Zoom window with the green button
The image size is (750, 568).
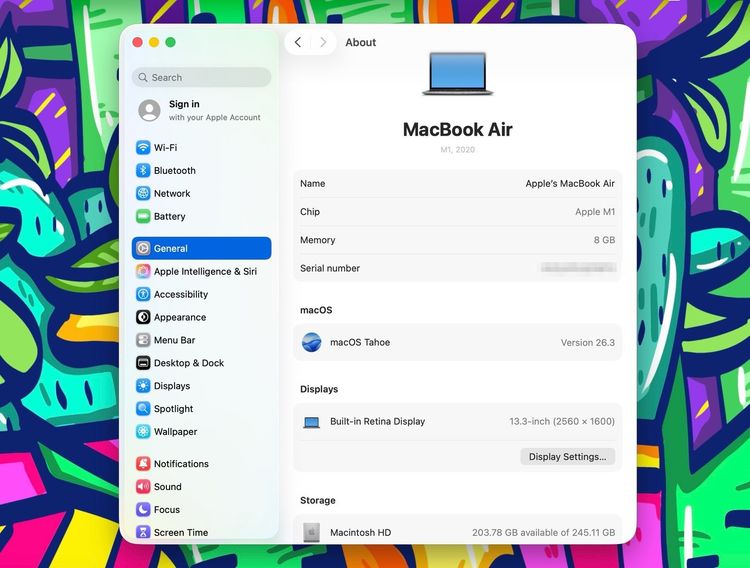(x=170, y=42)
